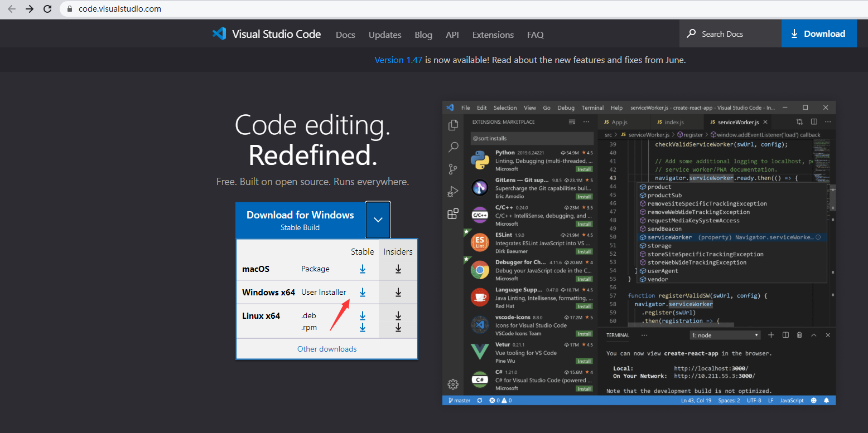Image resolution: width=868 pixels, height=433 pixels.
Task: Install the ESLint extension
Action: [585, 251]
